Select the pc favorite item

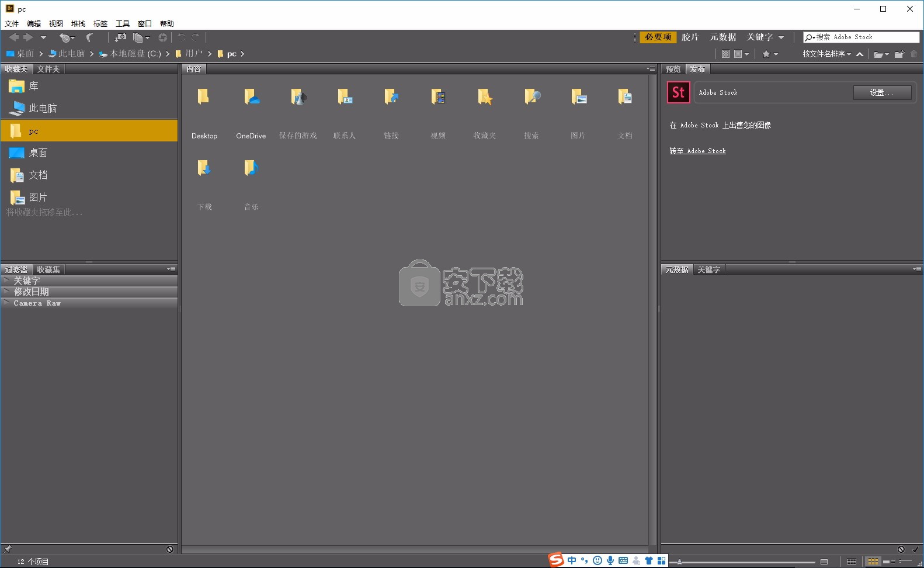point(89,131)
